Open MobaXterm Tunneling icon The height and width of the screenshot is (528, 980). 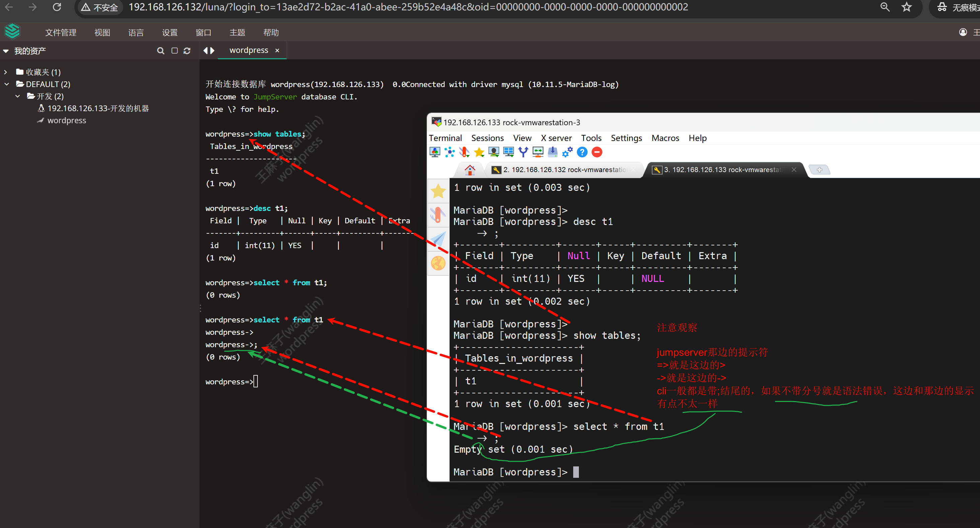538,152
